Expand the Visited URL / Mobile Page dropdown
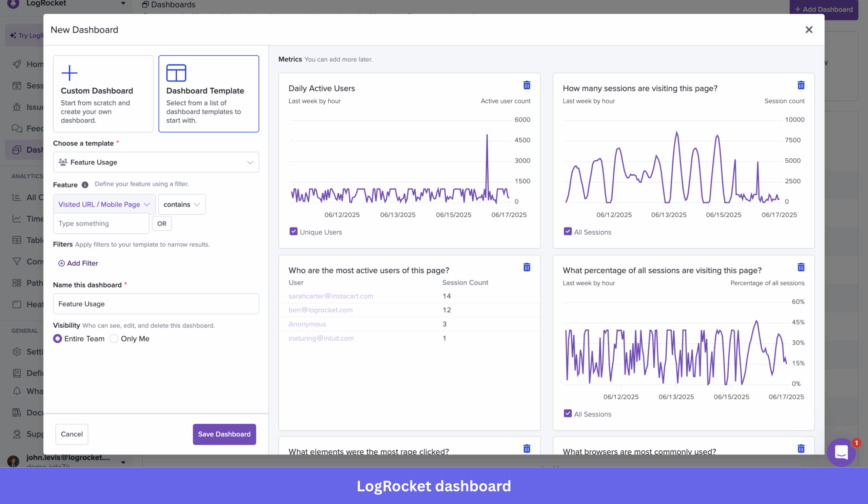This screenshot has height=504, width=868. point(104,204)
